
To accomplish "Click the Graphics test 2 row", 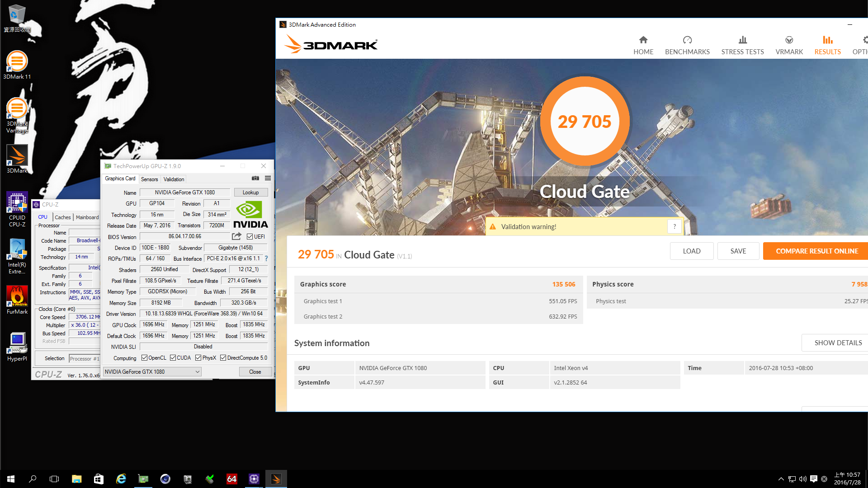I will (x=439, y=317).
